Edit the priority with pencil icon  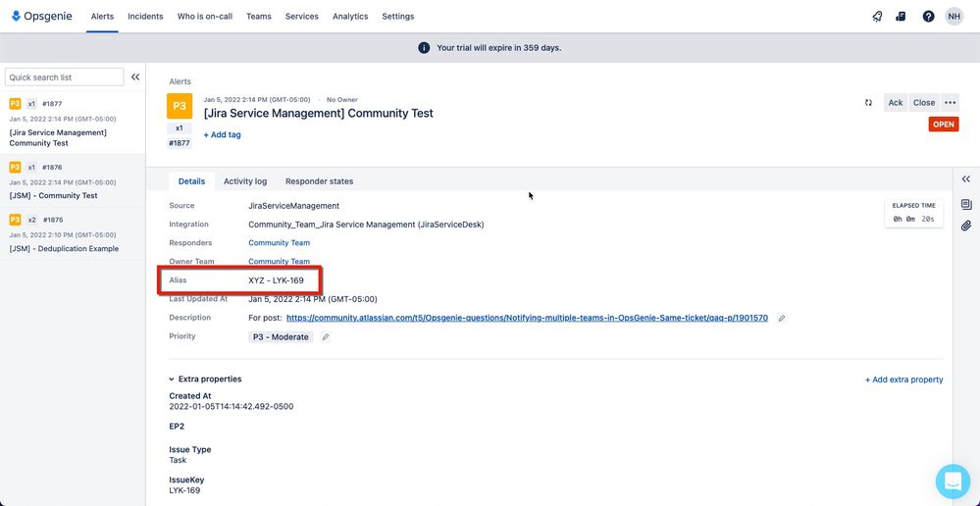point(325,336)
